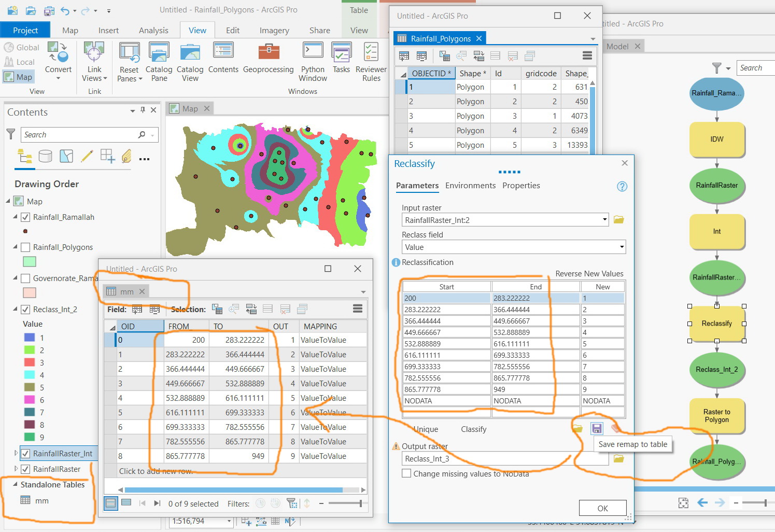
Task: Uncheck the Reclass_Int_2 layer
Action: (25, 310)
